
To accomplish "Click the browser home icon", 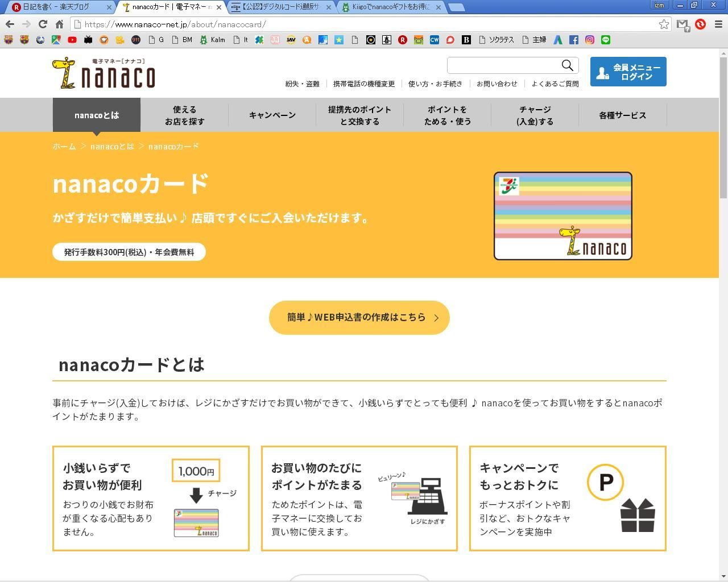I will pyautogui.click(x=60, y=24).
